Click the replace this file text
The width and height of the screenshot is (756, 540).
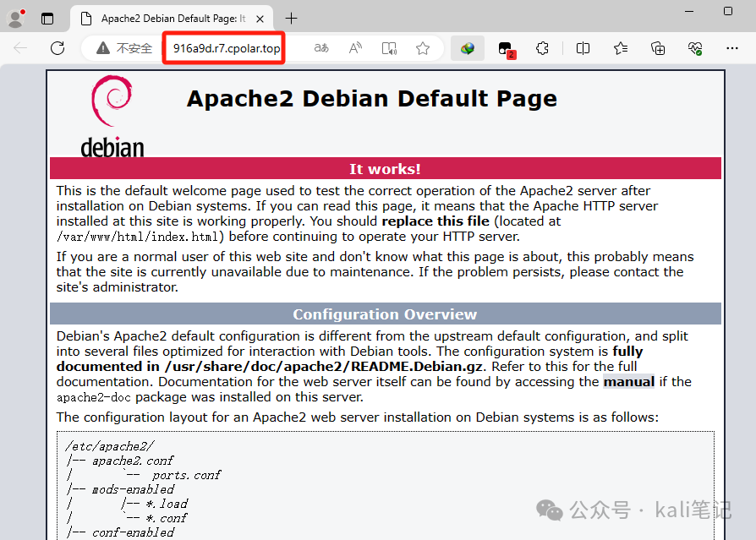(436, 221)
